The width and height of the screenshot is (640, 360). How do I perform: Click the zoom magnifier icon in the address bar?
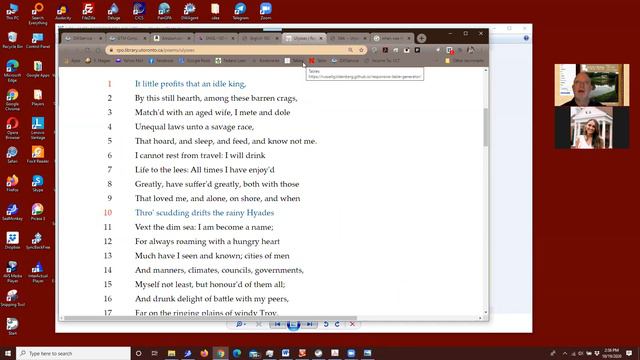[350, 50]
